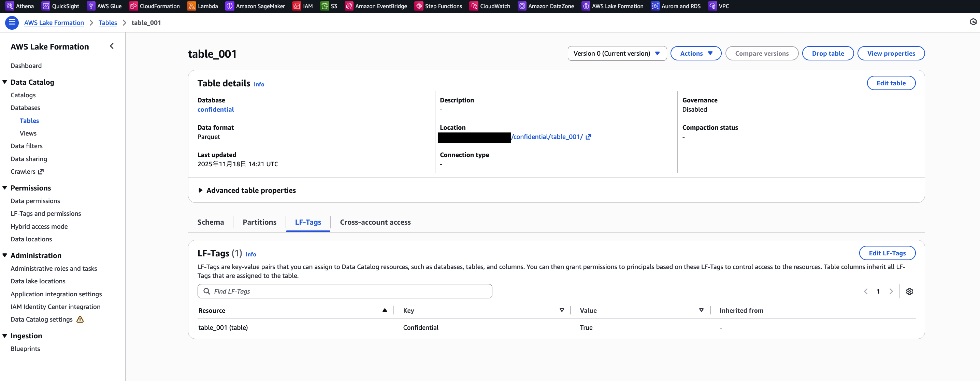Switch to the Schema tab
The width and height of the screenshot is (980, 381).
(211, 222)
